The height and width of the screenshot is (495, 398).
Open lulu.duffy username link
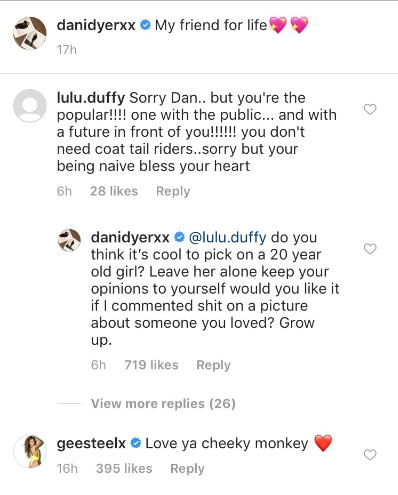pyautogui.click(x=91, y=98)
